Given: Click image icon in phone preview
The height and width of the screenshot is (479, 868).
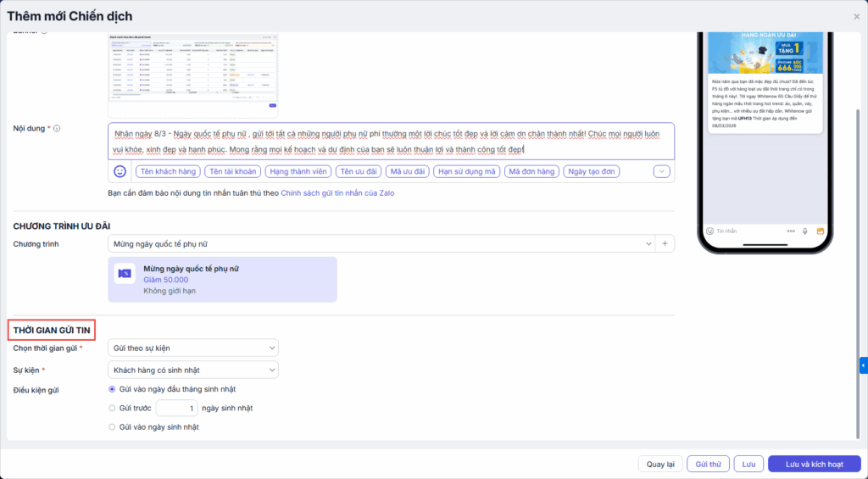Looking at the screenshot, I should 821,231.
